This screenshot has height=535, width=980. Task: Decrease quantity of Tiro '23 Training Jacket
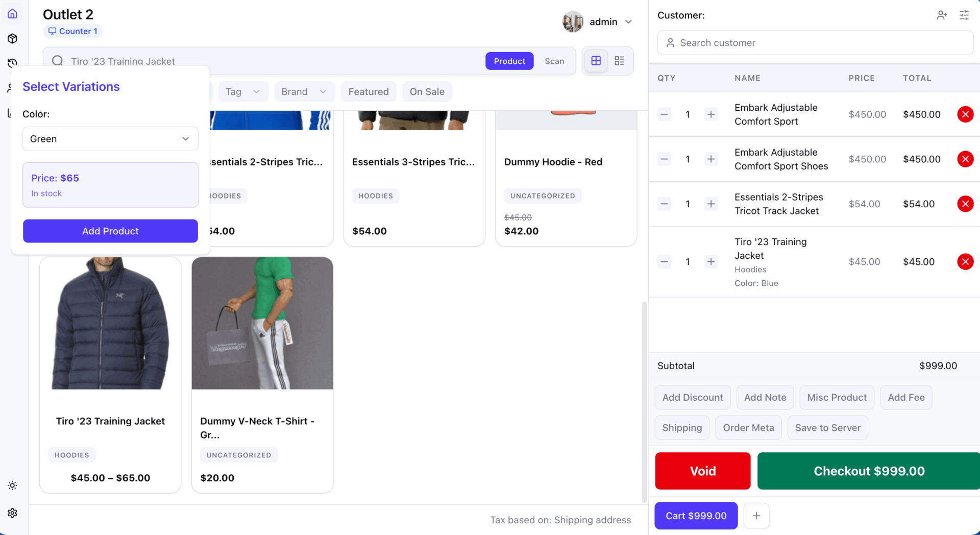[x=664, y=262]
